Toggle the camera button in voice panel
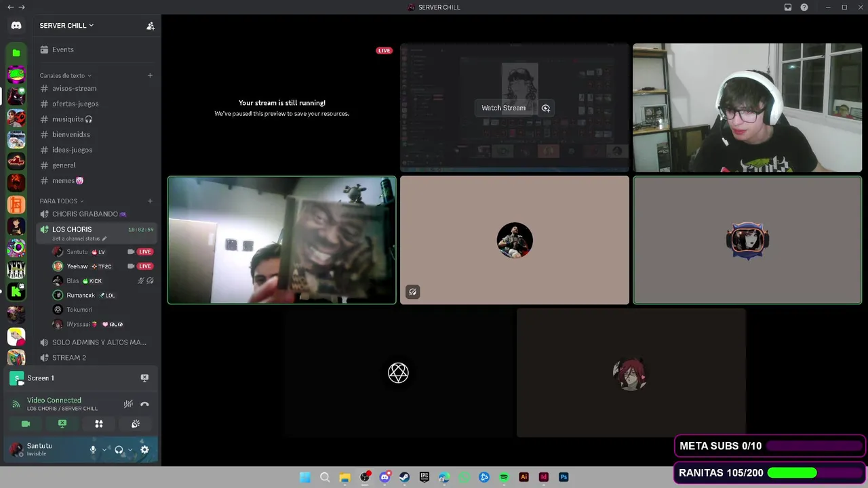 coord(26,424)
